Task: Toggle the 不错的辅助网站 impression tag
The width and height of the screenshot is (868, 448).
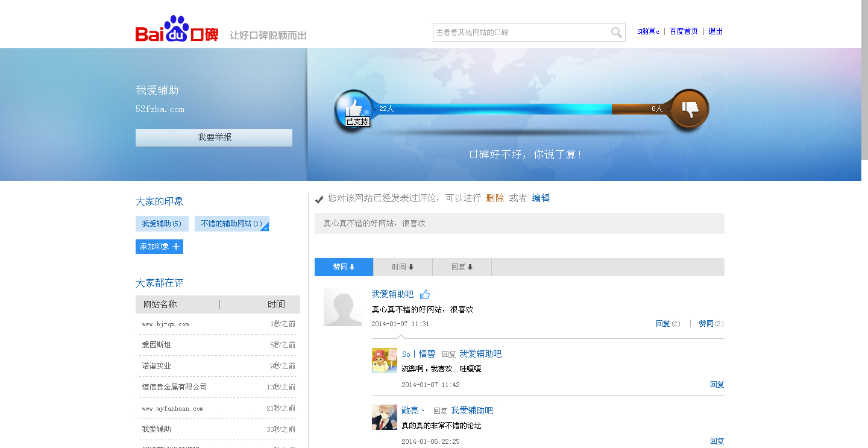Action: pos(231,224)
